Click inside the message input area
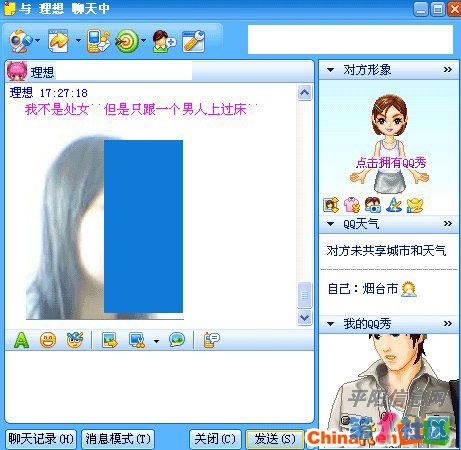This screenshot has width=461, height=450. point(159,387)
